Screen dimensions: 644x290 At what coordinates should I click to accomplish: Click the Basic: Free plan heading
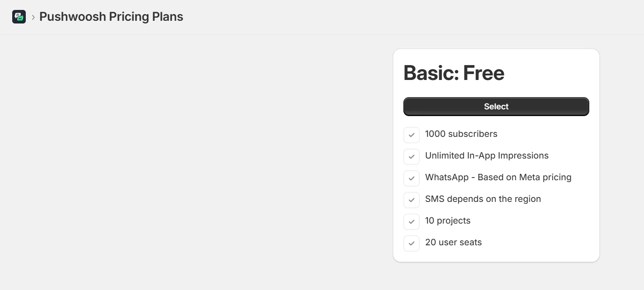pos(454,73)
